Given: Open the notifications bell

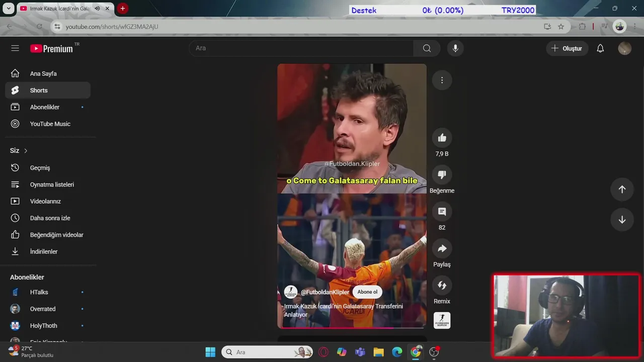Looking at the screenshot, I should coord(600,48).
